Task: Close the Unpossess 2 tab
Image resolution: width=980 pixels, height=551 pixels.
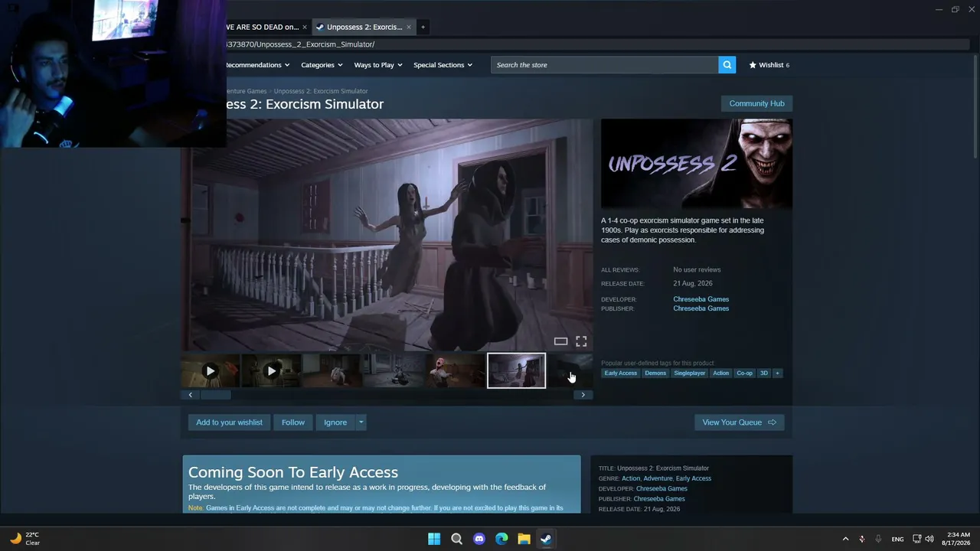Action: 408,27
